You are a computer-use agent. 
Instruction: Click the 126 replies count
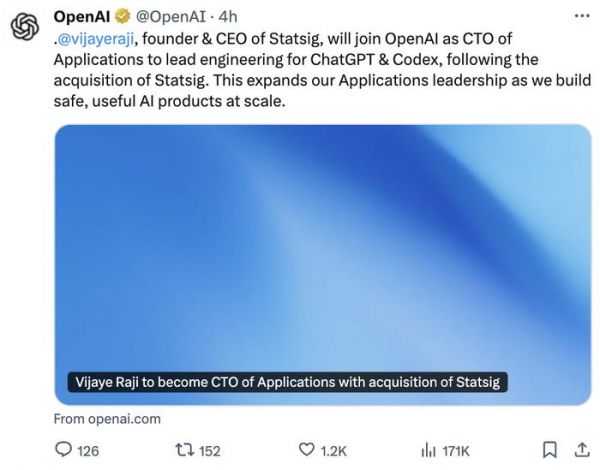pyautogui.click(x=88, y=451)
